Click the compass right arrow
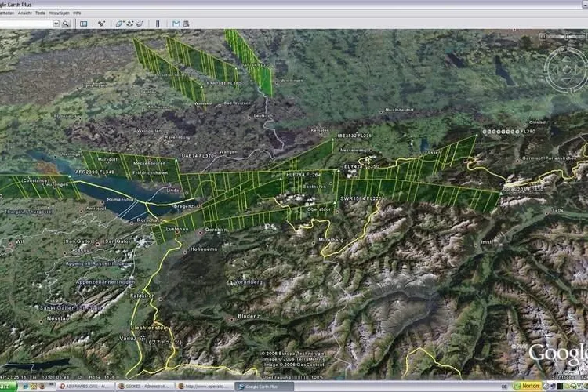588x392 pixels. [578, 69]
